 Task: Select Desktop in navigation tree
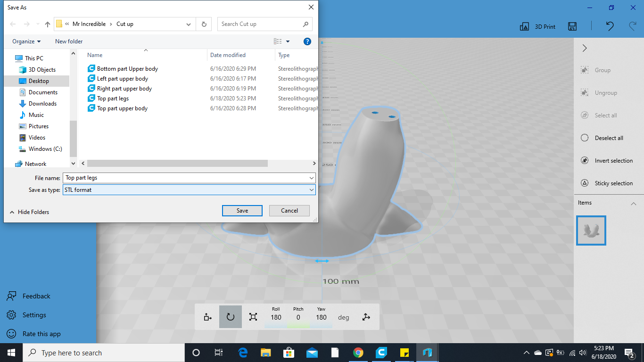point(39,81)
